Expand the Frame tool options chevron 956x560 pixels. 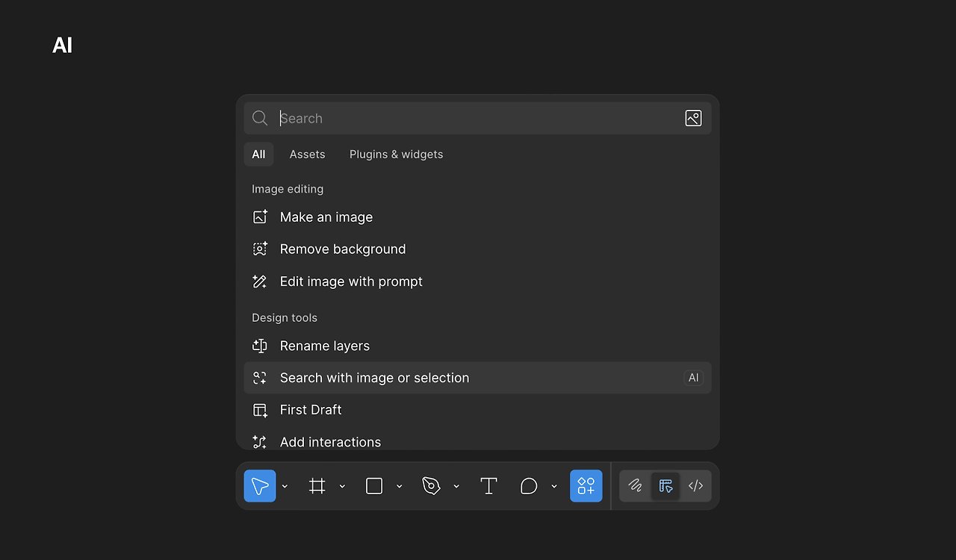342,486
